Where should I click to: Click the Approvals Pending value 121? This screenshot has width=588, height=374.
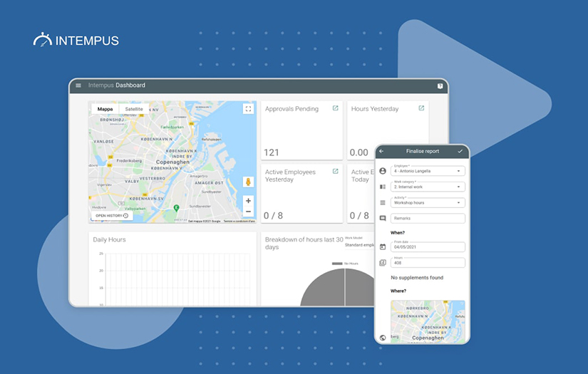[272, 152]
